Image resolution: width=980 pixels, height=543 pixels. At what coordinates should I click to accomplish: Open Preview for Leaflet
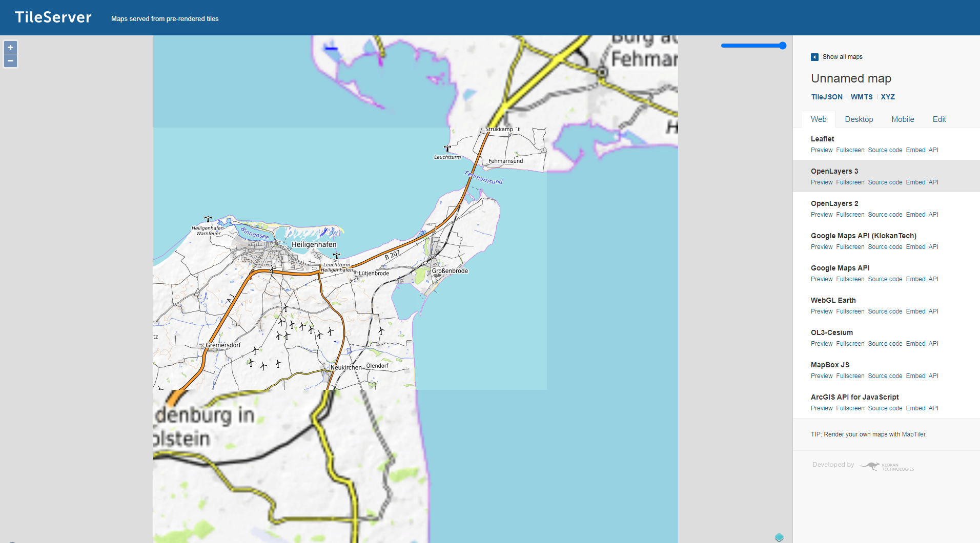pyautogui.click(x=822, y=150)
